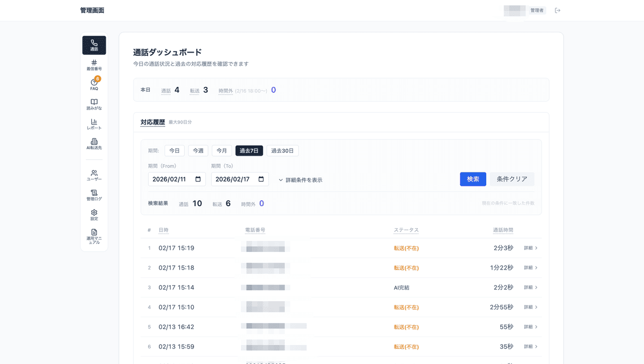Select the 今週 period option
This screenshot has height=364, width=644.
[x=198, y=150]
